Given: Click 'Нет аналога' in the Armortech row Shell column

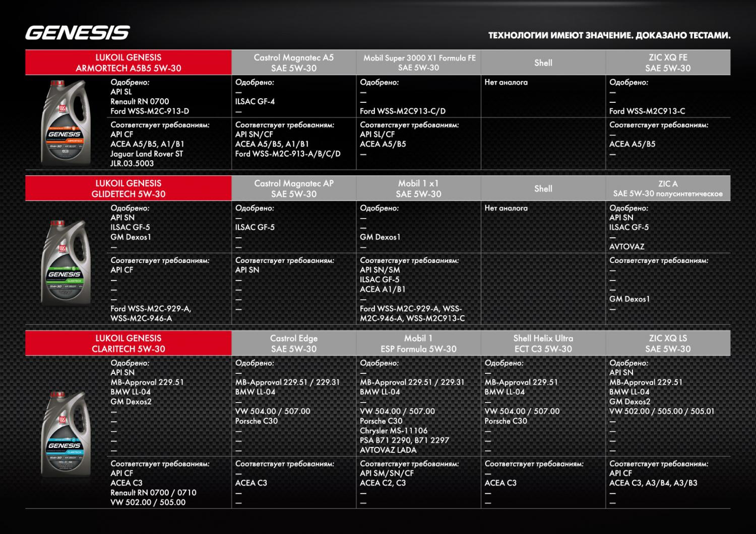Looking at the screenshot, I should [506, 82].
